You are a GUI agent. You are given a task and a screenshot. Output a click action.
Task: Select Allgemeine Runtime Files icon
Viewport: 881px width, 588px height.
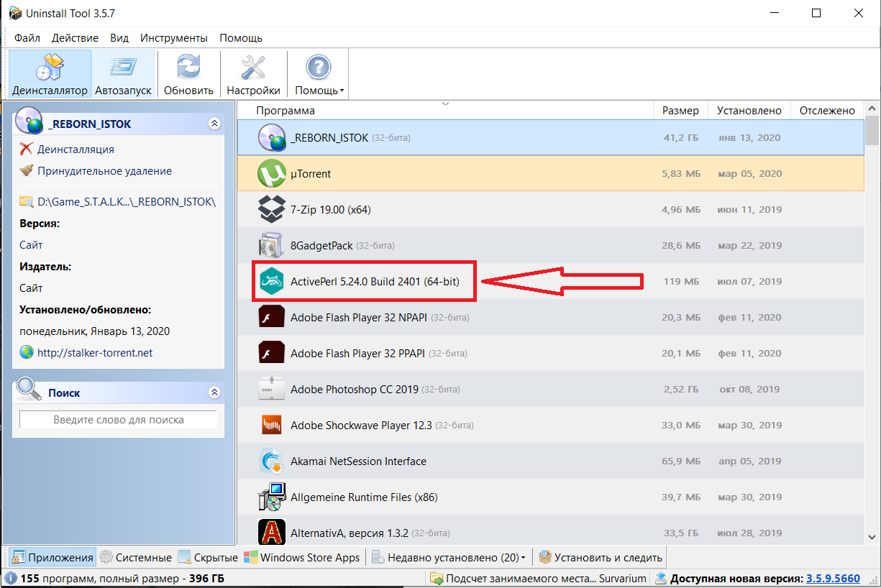coord(272,497)
